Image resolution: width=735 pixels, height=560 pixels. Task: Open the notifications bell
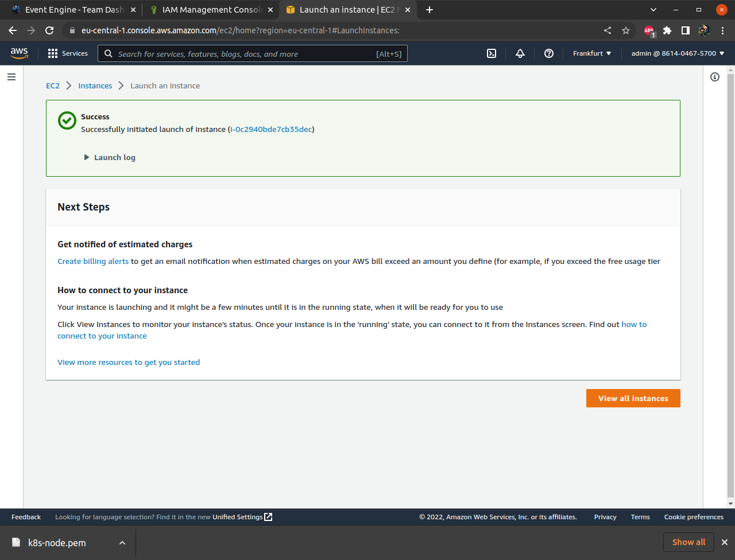[x=520, y=53]
